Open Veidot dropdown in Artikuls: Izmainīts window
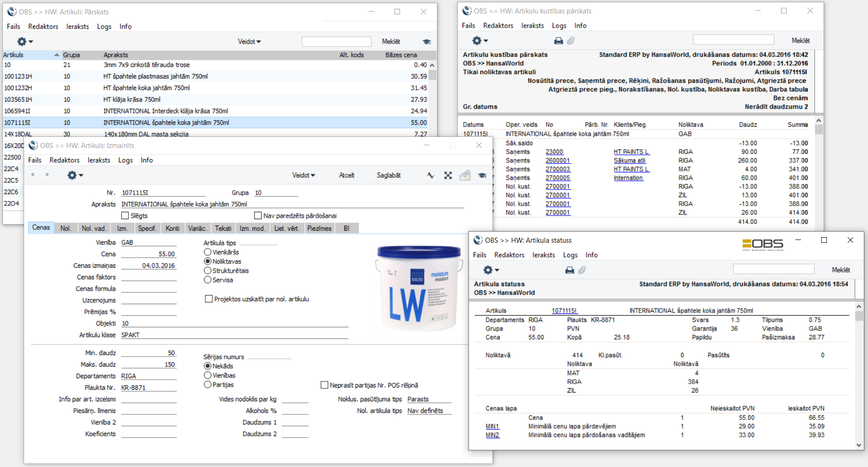868x467 pixels. coord(303,175)
